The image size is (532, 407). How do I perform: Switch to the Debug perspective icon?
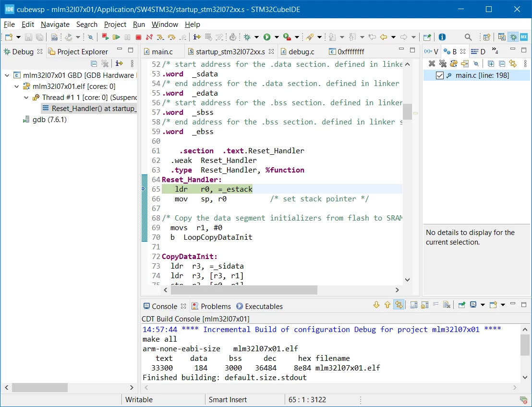(513, 37)
